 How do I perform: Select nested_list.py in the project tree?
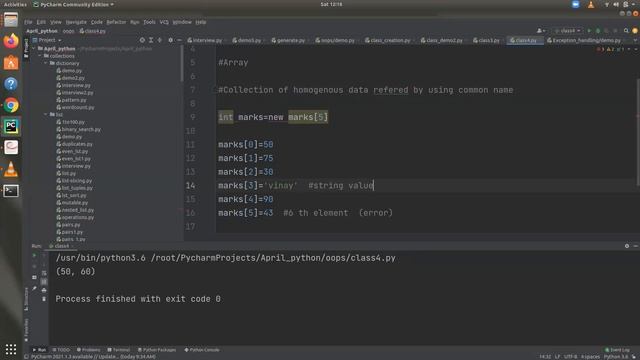click(x=78, y=210)
